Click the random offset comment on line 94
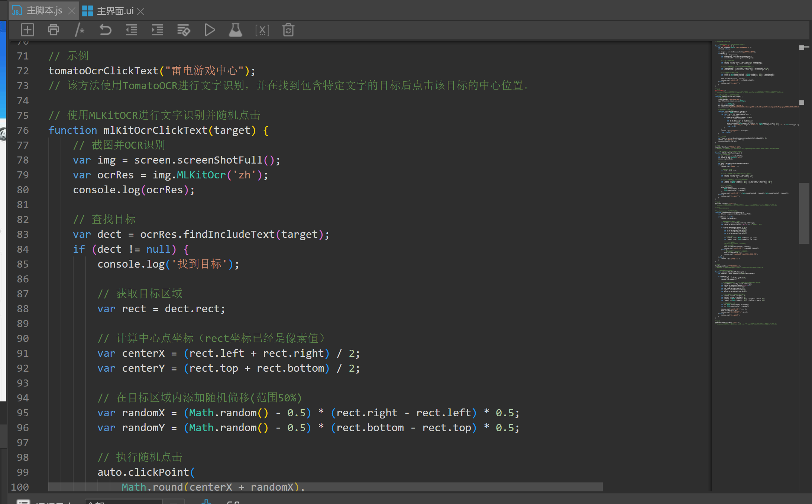 click(x=200, y=398)
